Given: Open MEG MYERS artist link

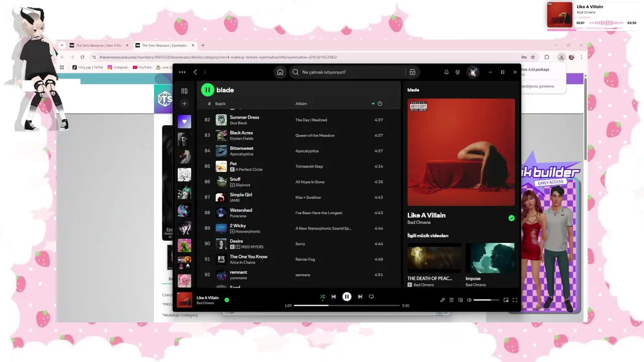Looking at the screenshot, I should pos(252,247).
